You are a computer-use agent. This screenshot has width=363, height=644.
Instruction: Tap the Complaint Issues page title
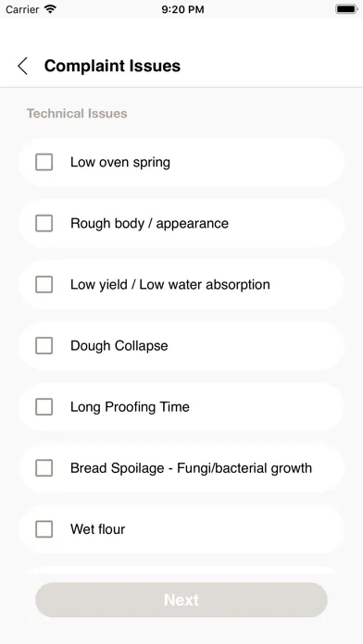[x=112, y=66]
